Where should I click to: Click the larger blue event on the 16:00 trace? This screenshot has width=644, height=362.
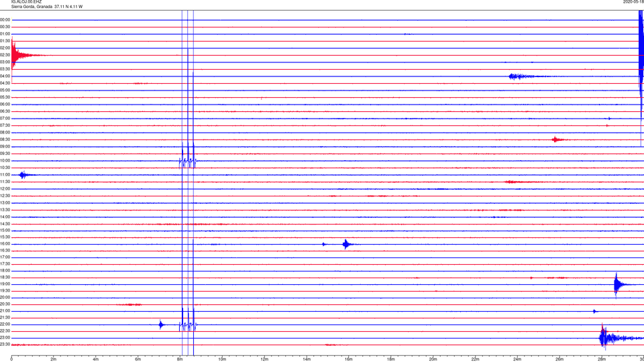click(x=348, y=244)
